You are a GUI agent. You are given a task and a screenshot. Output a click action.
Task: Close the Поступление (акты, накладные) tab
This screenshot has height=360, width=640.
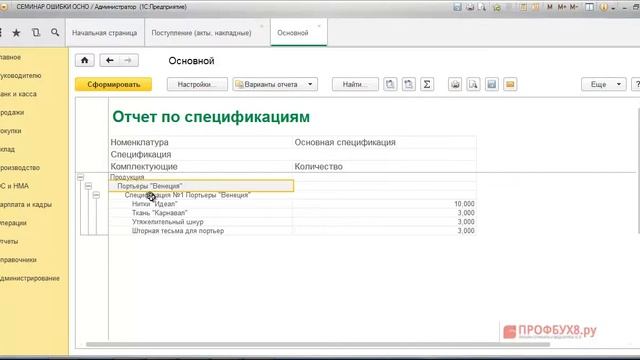tap(262, 27)
